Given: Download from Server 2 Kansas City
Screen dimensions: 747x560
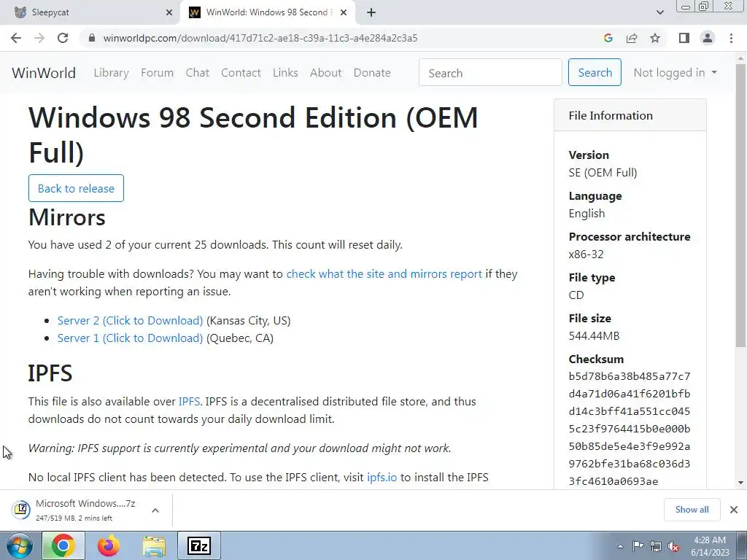Looking at the screenshot, I should pos(130,321).
